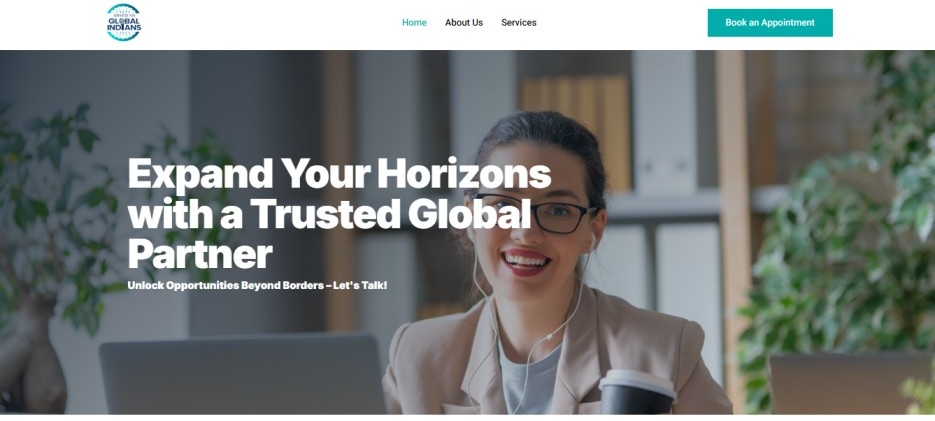Click the Book an Appointment button
The image size is (935, 421).
[770, 23]
